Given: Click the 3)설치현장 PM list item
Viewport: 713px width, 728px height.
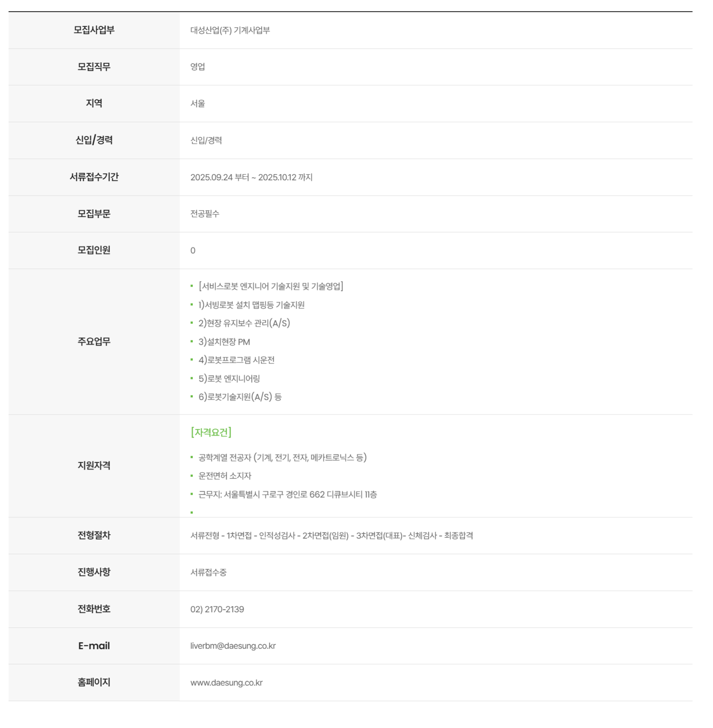Looking at the screenshot, I should tap(224, 342).
